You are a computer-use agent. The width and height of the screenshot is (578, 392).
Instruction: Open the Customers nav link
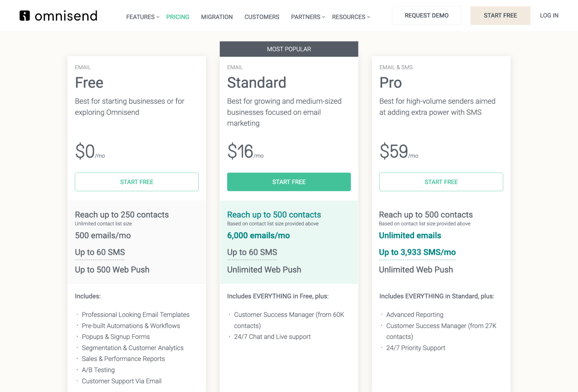tap(262, 17)
